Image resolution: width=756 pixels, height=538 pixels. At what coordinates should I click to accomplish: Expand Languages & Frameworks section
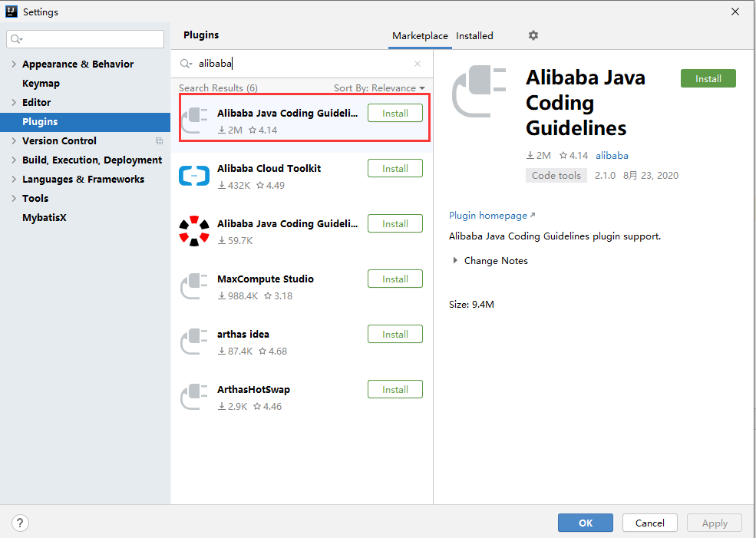click(x=14, y=179)
